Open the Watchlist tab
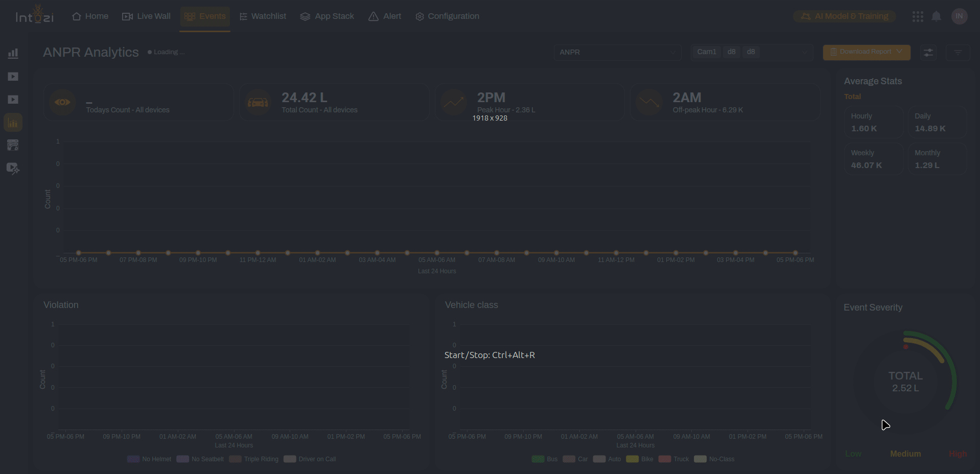The height and width of the screenshot is (474, 980). [263, 16]
